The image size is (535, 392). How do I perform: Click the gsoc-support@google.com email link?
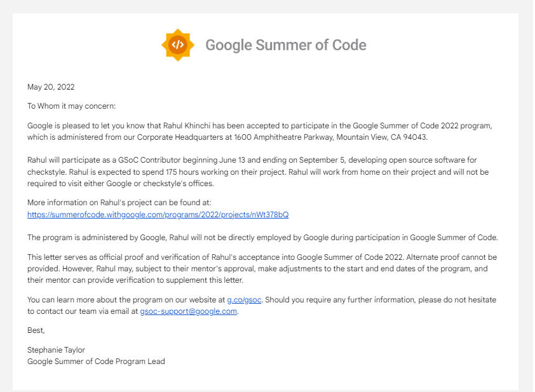(188, 311)
